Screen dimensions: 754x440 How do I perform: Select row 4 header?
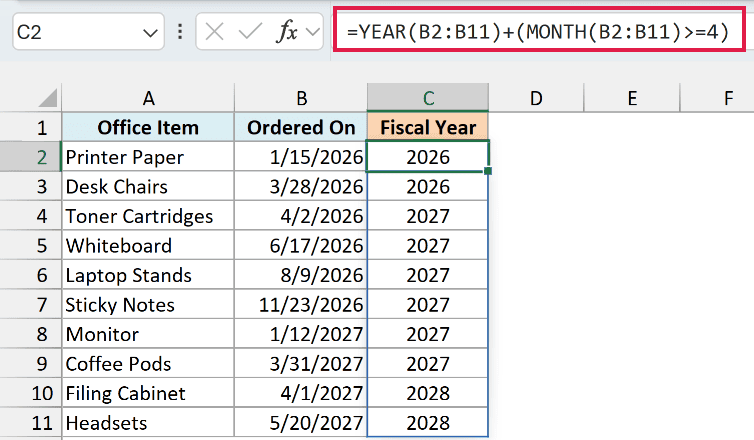pos(31,216)
